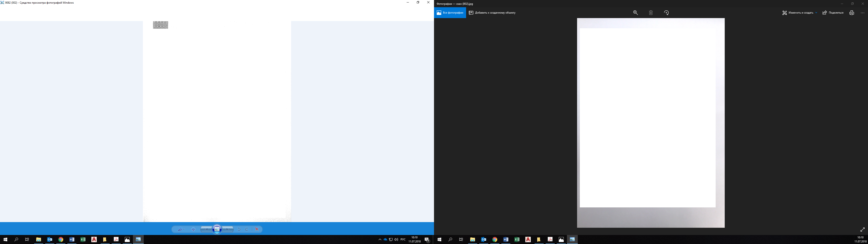The image size is (868, 244).
Task: Open OneDrive cloud icon in system tray
Action: [385, 240]
